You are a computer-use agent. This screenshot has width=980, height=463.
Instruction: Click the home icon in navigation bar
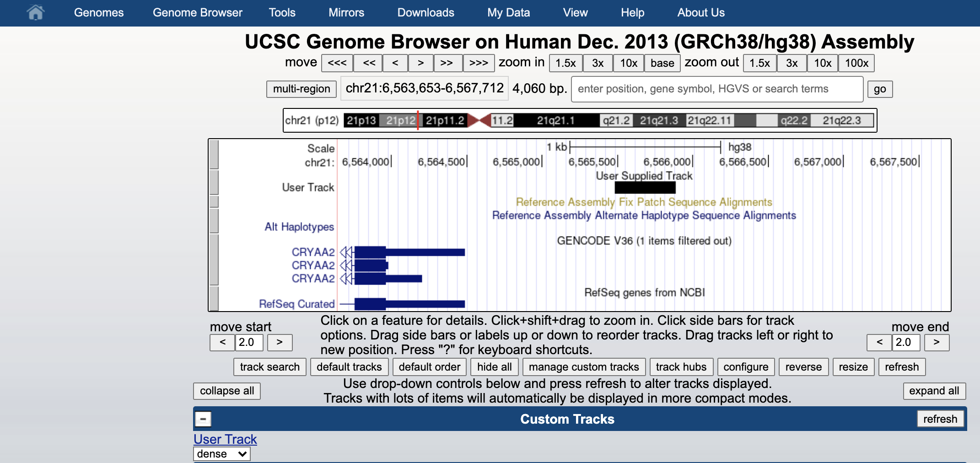pos(36,12)
